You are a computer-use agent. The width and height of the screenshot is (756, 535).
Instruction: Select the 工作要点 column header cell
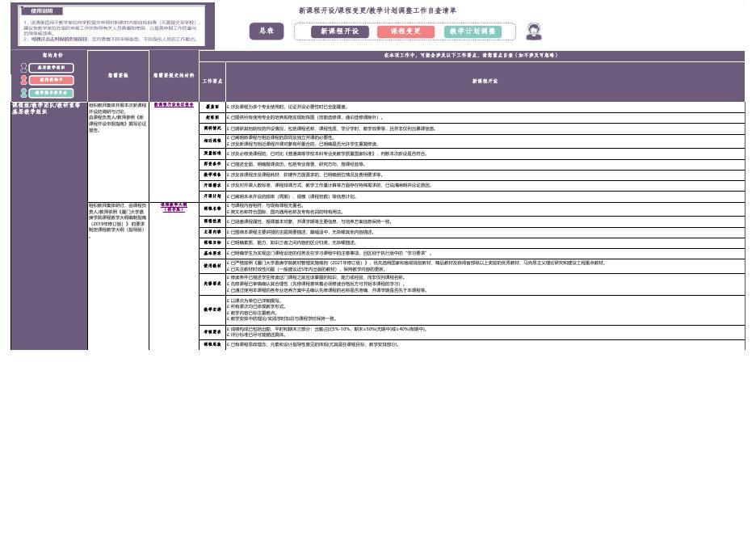coord(212,82)
